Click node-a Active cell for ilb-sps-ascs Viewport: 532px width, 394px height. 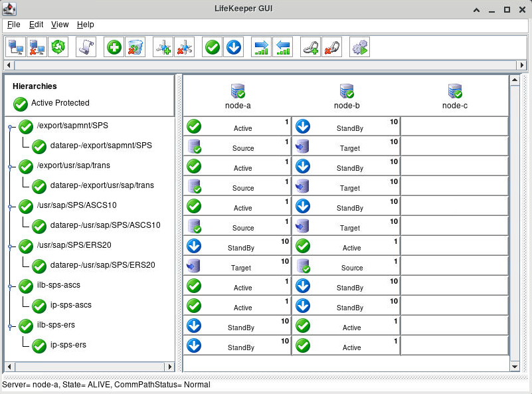pyautogui.click(x=237, y=286)
